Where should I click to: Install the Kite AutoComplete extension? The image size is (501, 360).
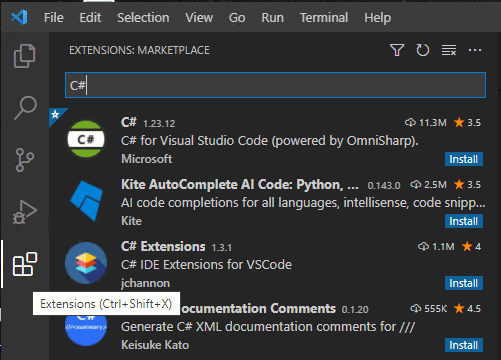tap(464, 221)
